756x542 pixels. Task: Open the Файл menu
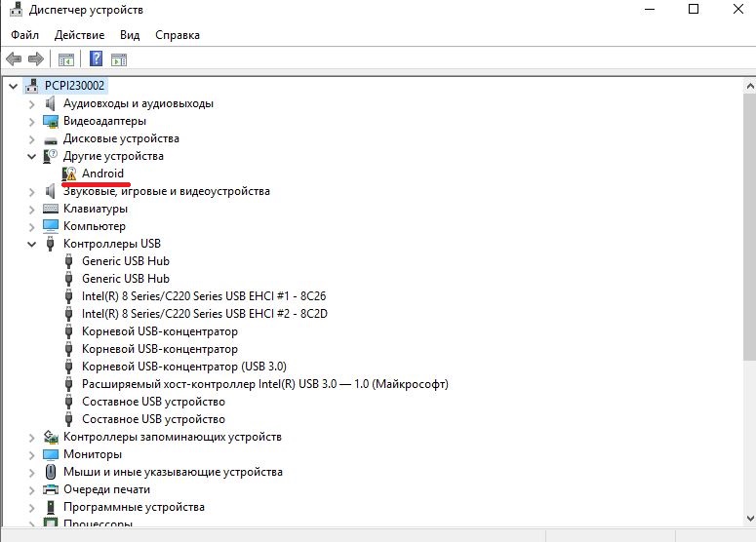tap(24, 35)
